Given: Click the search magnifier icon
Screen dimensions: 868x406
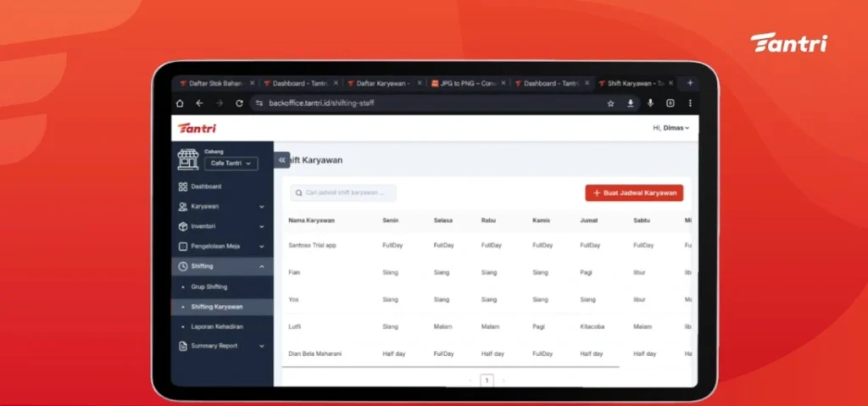Looking at the screenshot, I should 299,192.
